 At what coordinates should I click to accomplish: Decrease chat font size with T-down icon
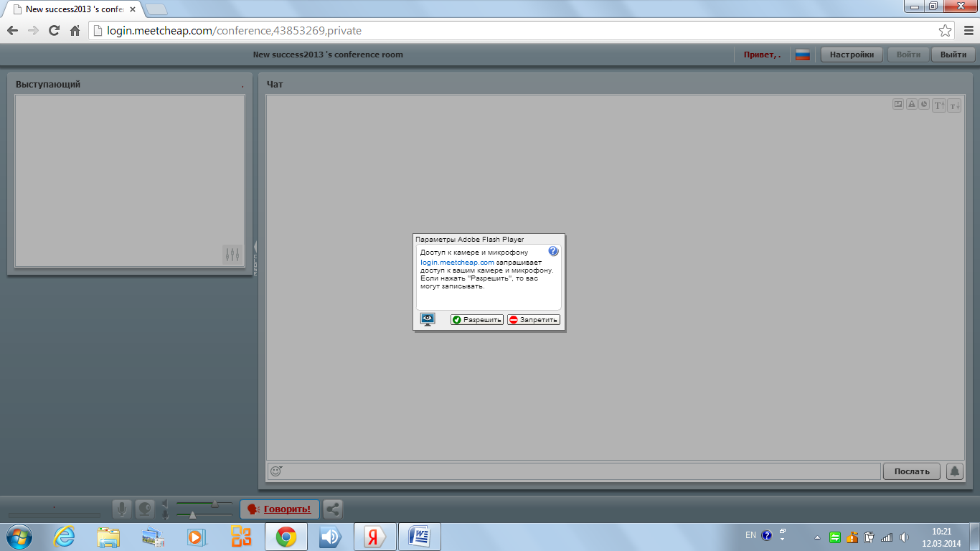click(x=954, y=105)
